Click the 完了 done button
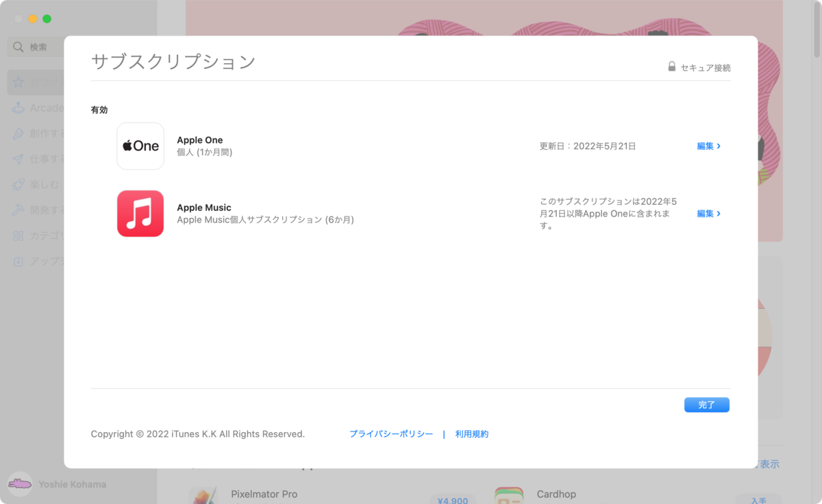The image size is (822, 504). pos(707,405)
